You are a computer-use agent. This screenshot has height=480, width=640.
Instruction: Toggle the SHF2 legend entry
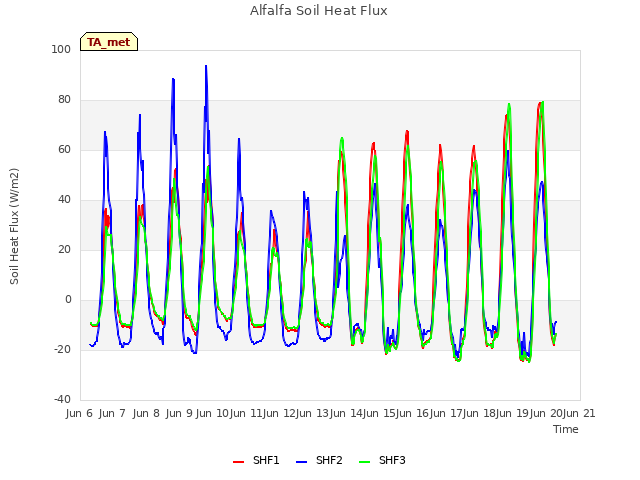pos(319,460)
